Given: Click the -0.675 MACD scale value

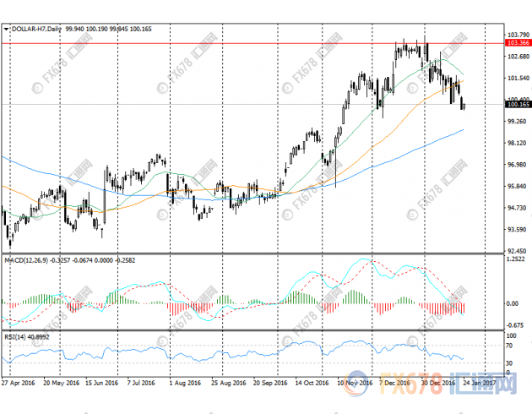Looking at the screenshot, I should [516, 324].
